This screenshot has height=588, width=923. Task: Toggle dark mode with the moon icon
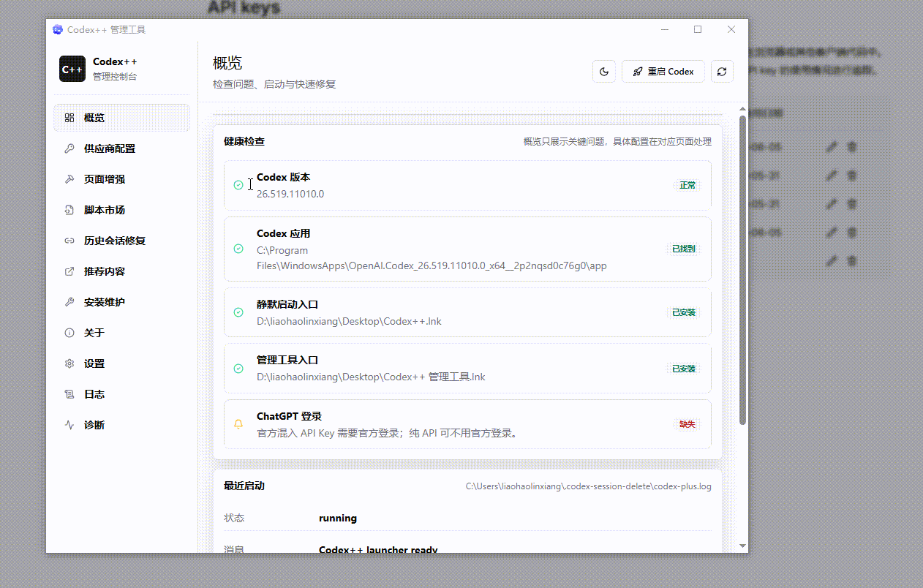pyautogui.click(x=604, y=72)
